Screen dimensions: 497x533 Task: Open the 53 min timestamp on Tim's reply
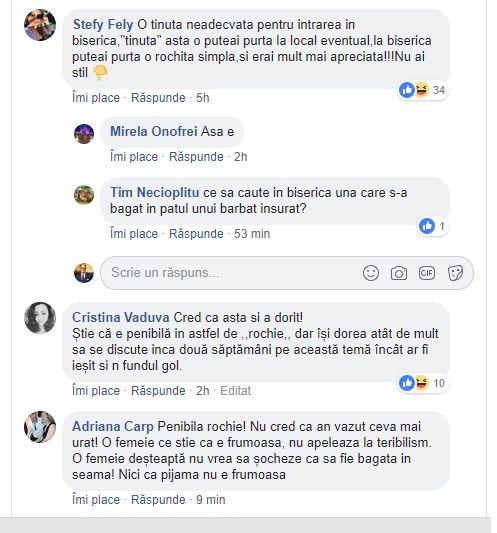point(252,234)
